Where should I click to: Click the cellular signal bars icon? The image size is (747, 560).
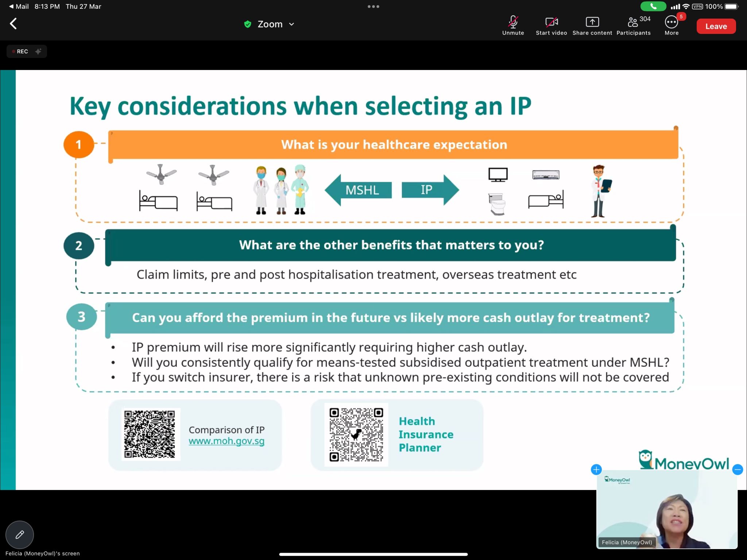tap(675, 7)
